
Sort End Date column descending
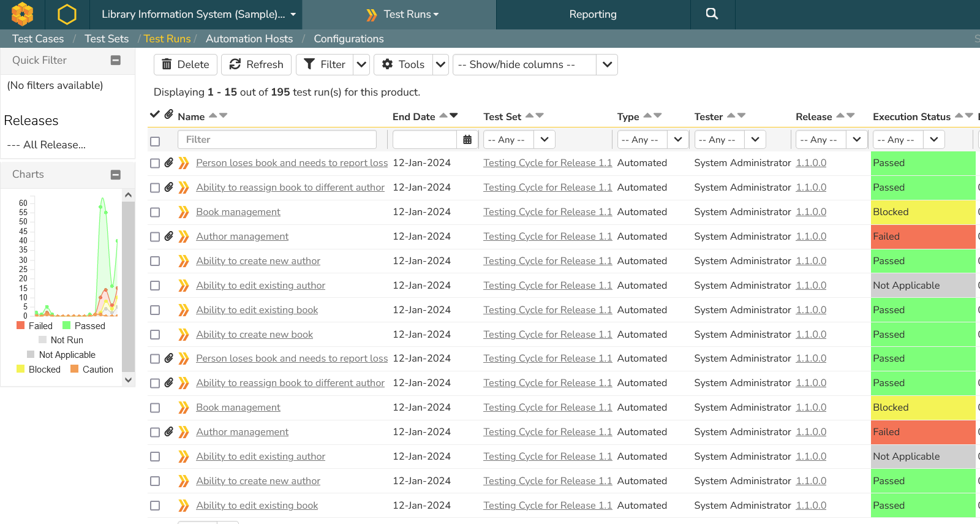pyautogui.click(x=454, y=115)
